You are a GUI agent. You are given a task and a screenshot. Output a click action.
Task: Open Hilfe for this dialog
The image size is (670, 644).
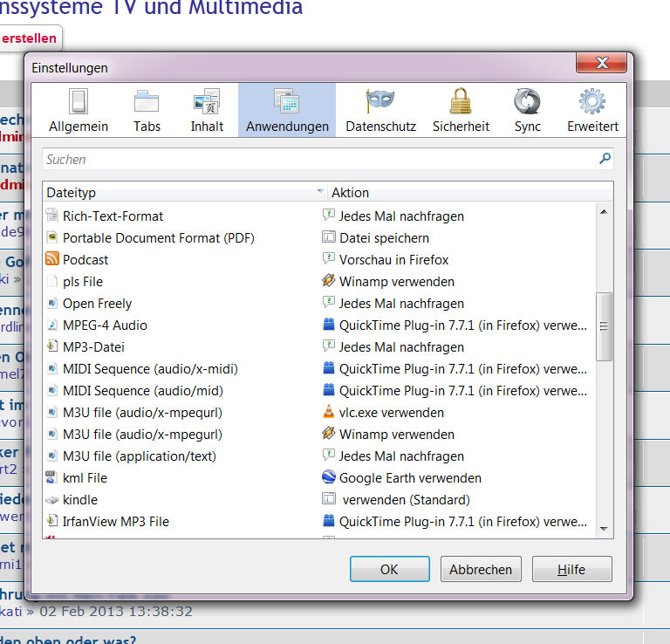571,569
